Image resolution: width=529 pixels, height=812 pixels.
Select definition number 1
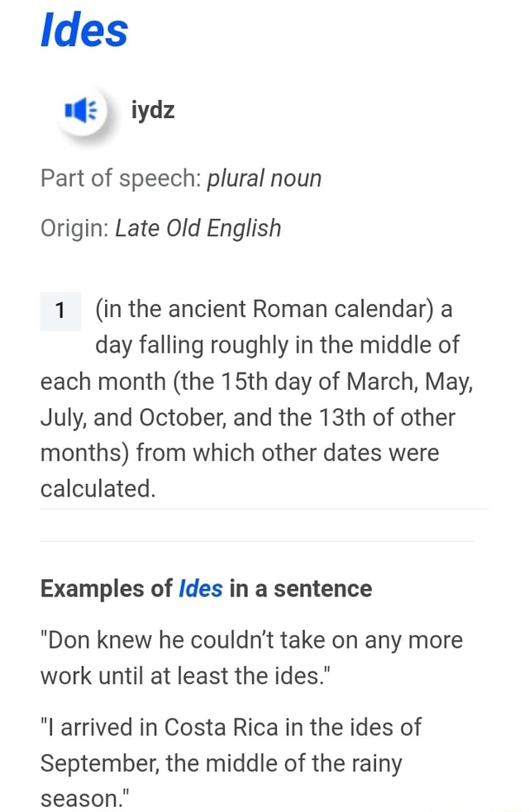coord(60,311)
